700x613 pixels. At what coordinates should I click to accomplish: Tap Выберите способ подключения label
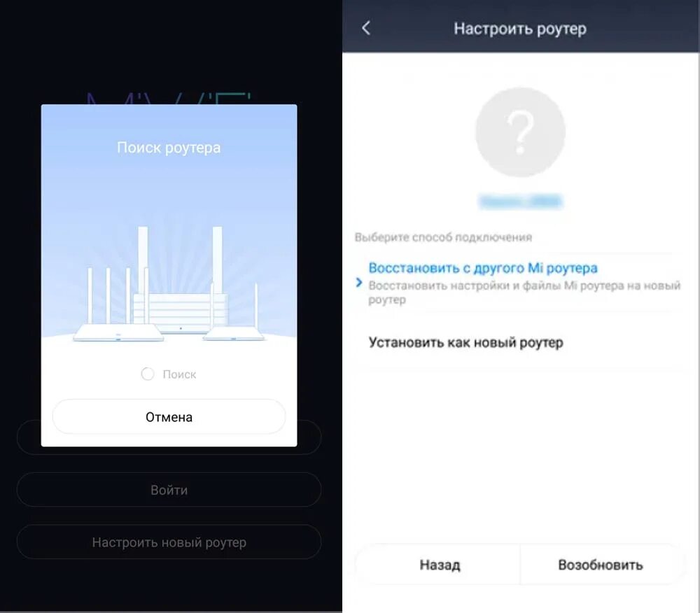(443, 237)
